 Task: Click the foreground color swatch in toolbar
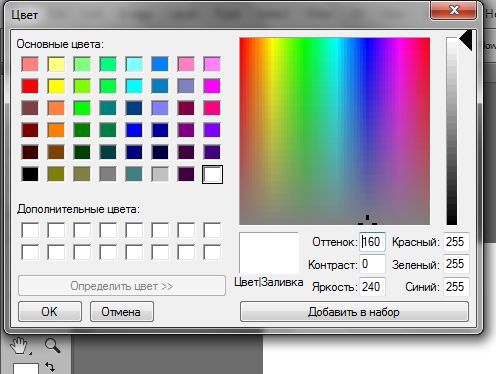[26, 369]
